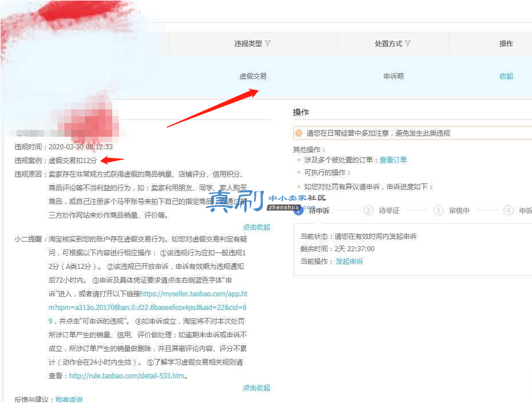532x404 pixels.
Task: Select step 1 待申诉 in progress
Action: pyautogui.click(x=320, y=211)
